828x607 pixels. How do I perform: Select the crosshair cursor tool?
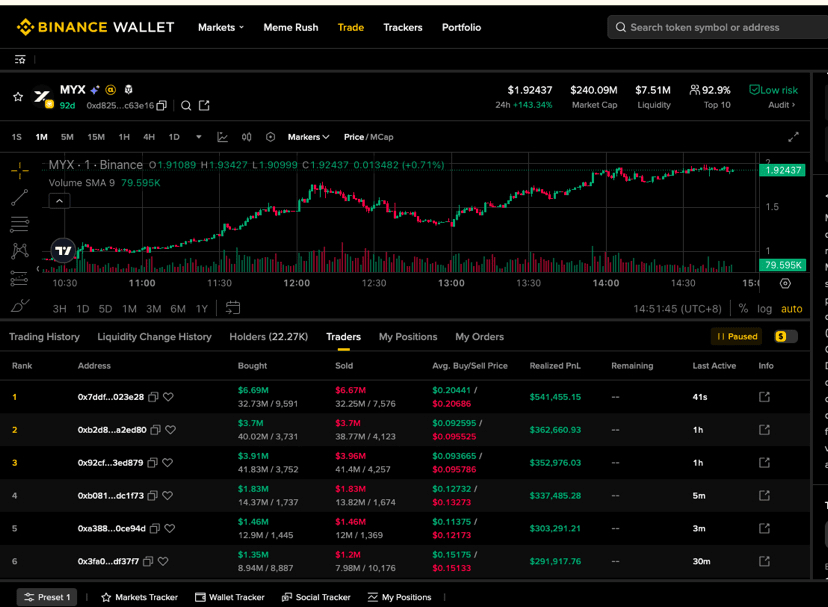[20, 170]
